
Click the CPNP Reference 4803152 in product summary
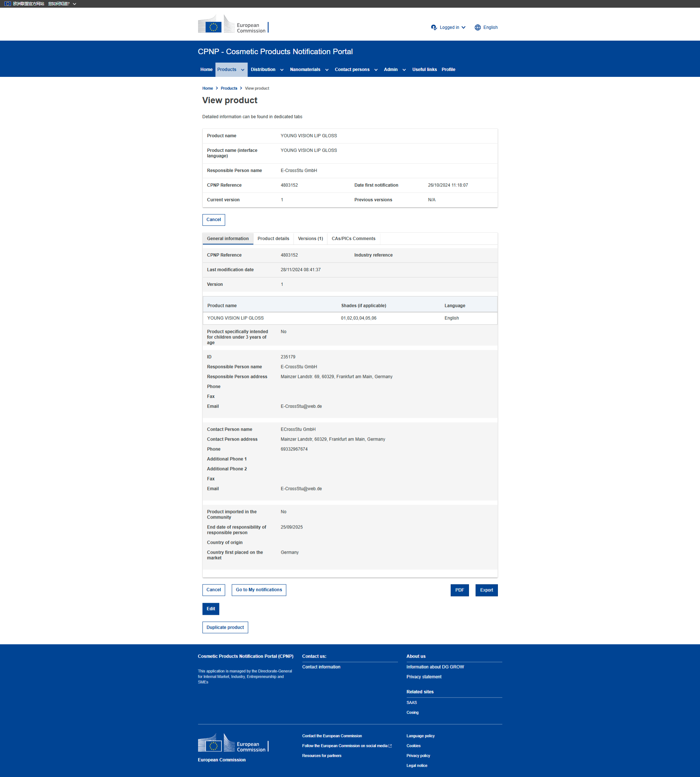[289, 185]
